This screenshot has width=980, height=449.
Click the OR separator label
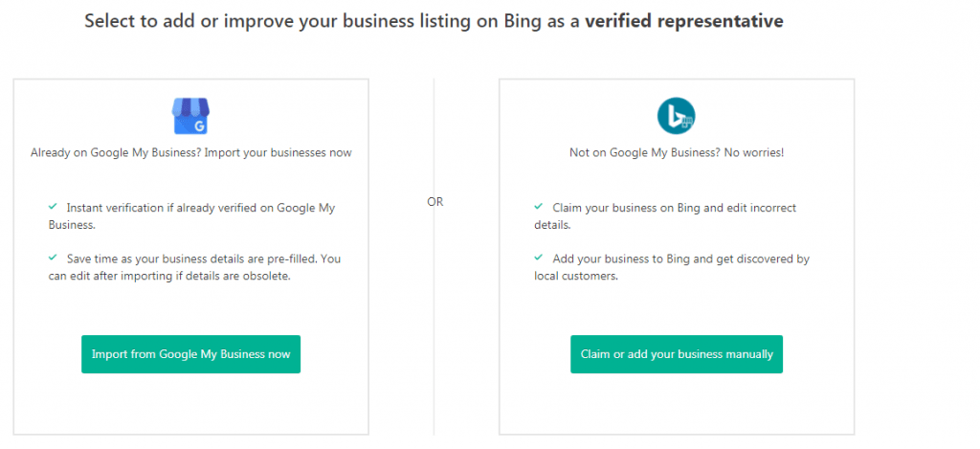(x=435, y=203)
